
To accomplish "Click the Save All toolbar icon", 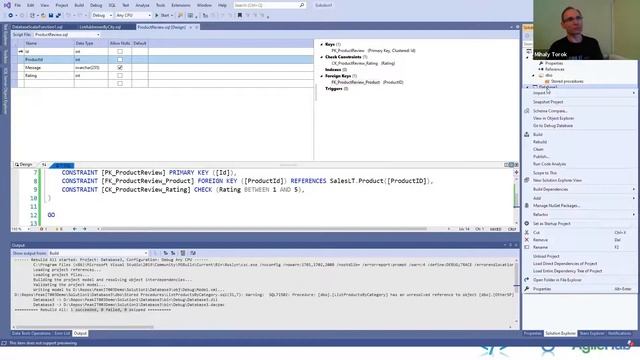I will click(58, 16).
